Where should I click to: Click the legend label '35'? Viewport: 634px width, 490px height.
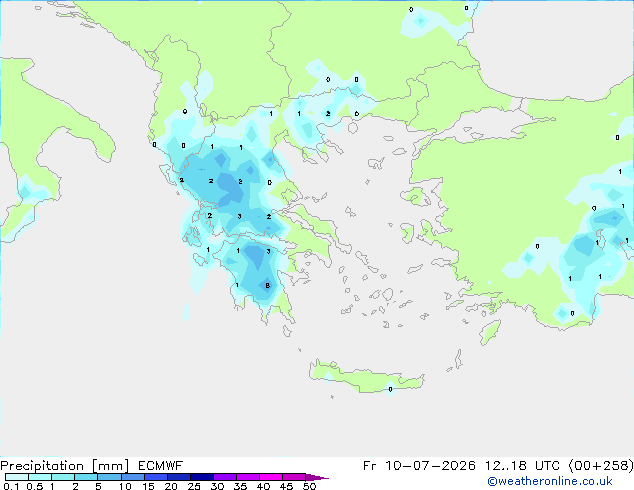(x=240, y=486)
